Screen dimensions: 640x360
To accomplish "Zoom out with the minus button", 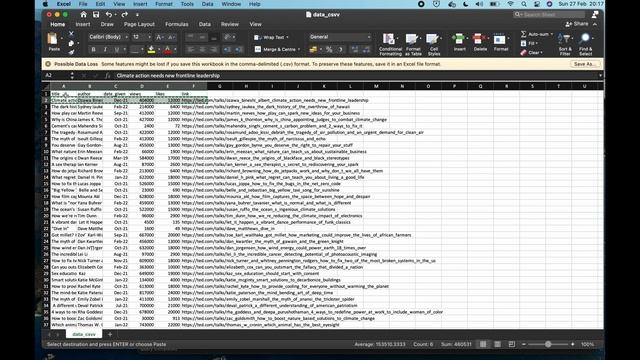I will [x=524, y=344].
